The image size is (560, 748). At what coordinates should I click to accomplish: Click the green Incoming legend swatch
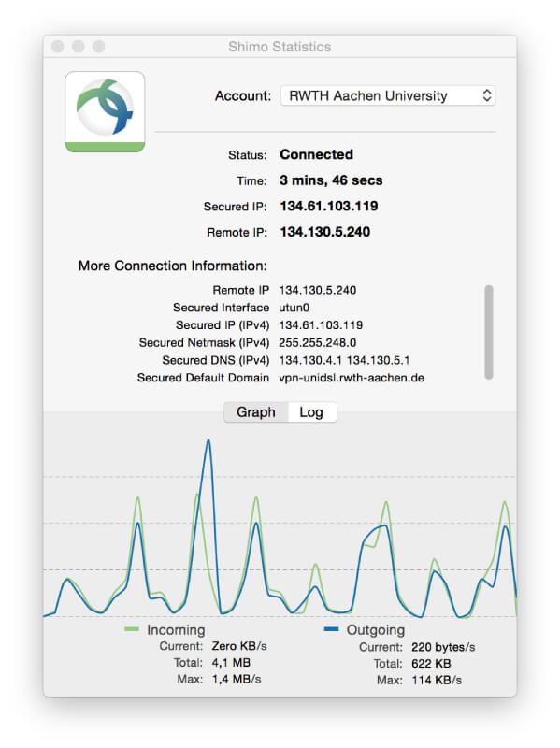(131, 629)
